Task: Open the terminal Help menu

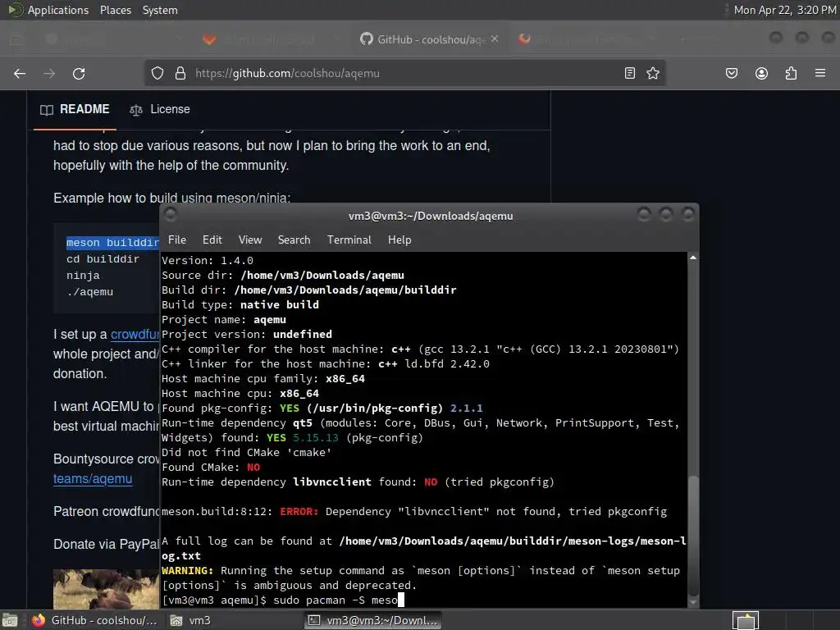Action: click(399, 240)
